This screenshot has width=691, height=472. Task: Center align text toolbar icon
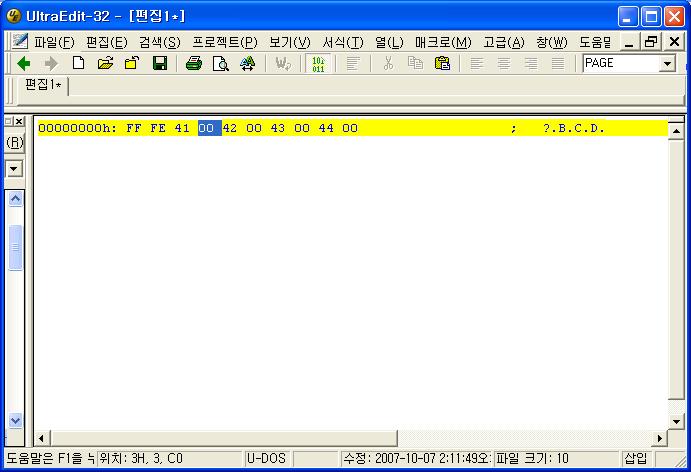pos(504,63)
